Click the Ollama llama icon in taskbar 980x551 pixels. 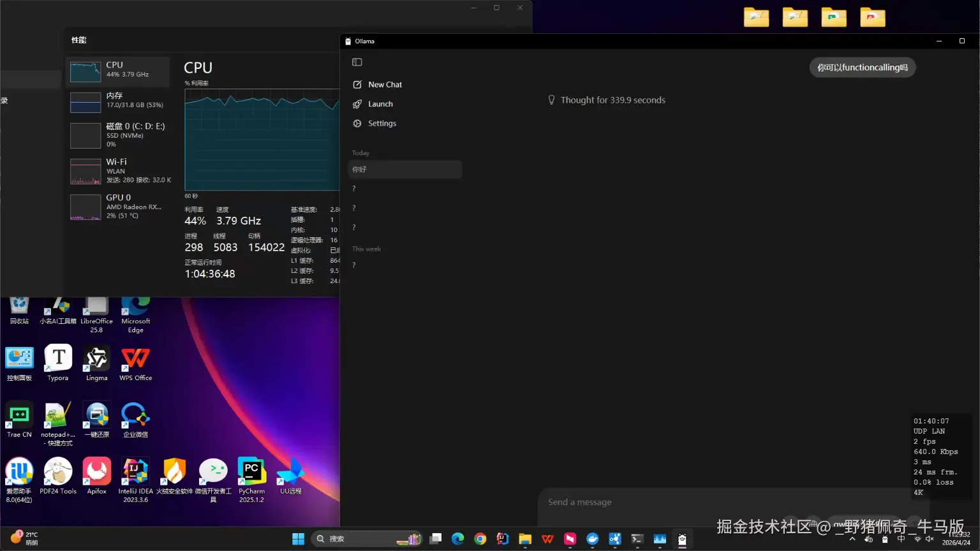click(682, 540)
